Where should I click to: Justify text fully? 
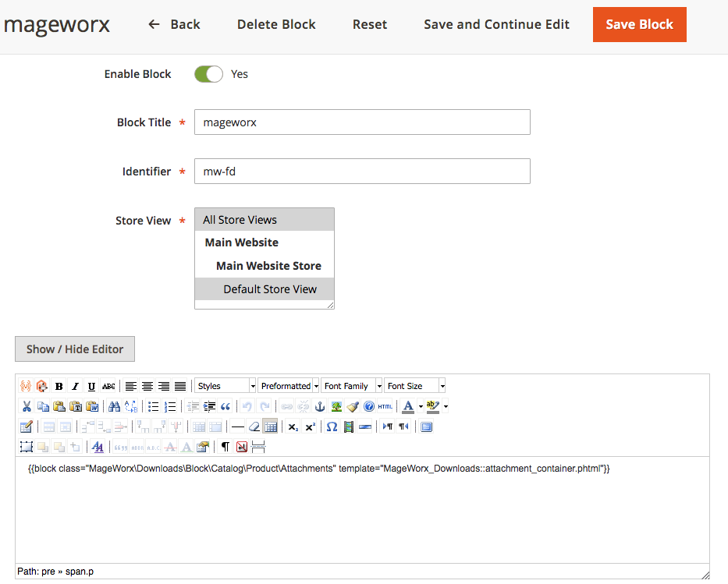180,386
